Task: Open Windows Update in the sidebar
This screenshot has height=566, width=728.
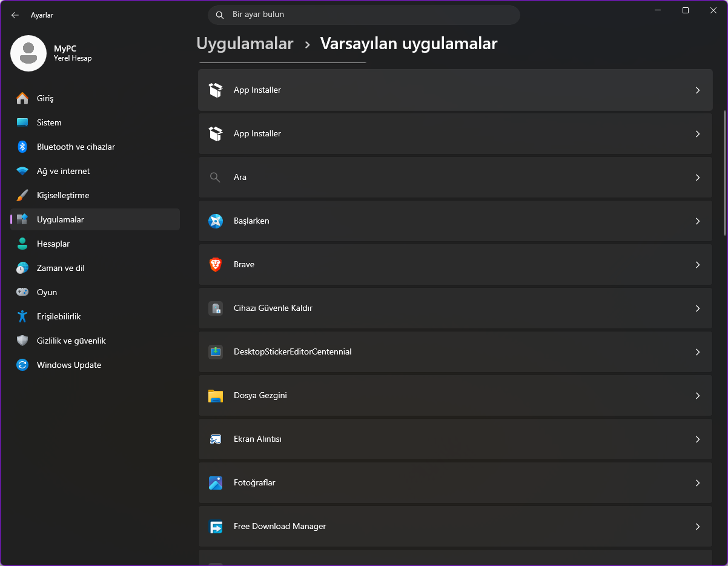Action: coord(95,365)
